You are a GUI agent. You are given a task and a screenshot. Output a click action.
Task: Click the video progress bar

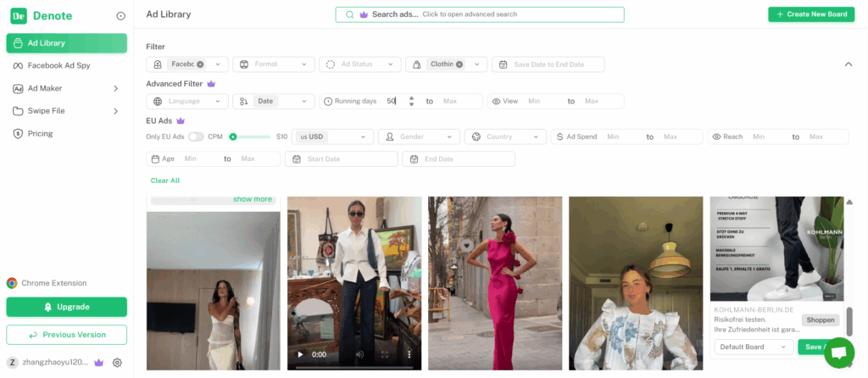pyautogui.click(x=354, y=366)
